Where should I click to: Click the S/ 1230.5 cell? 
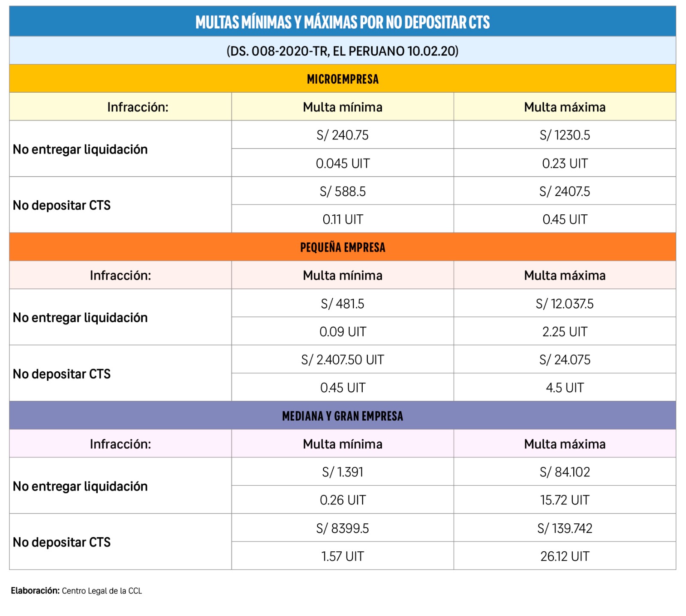565,135
